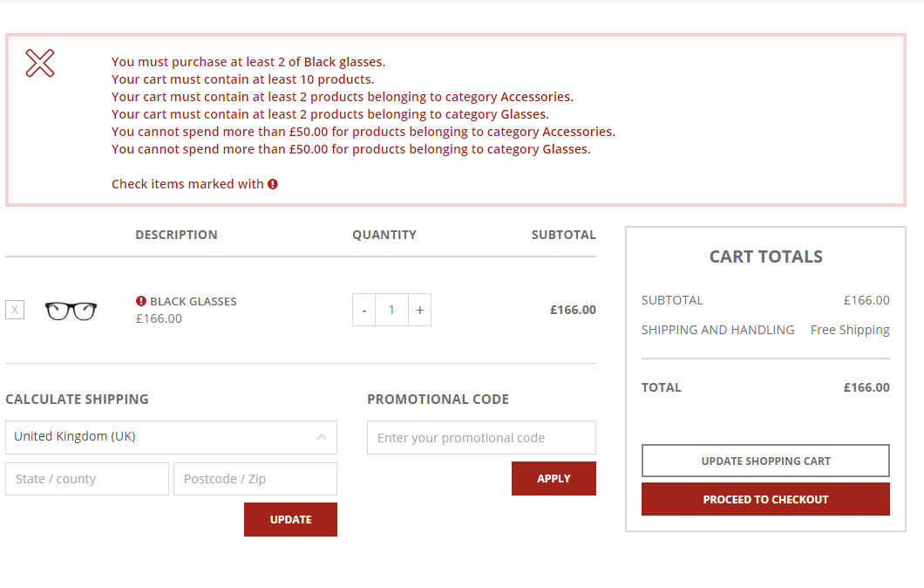Click Update Shopping Cart button

point(765,461)
